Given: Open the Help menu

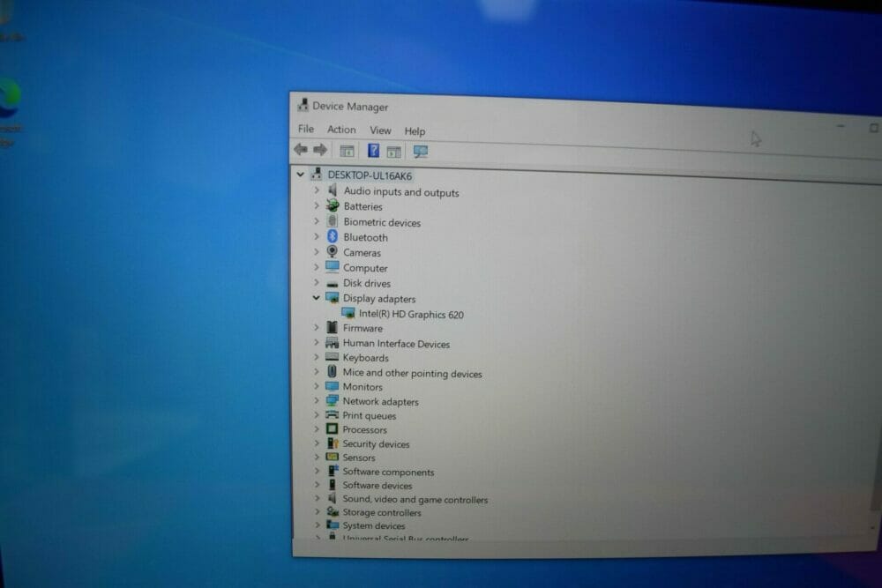Looking at the screenshot, I should [415, 131].
